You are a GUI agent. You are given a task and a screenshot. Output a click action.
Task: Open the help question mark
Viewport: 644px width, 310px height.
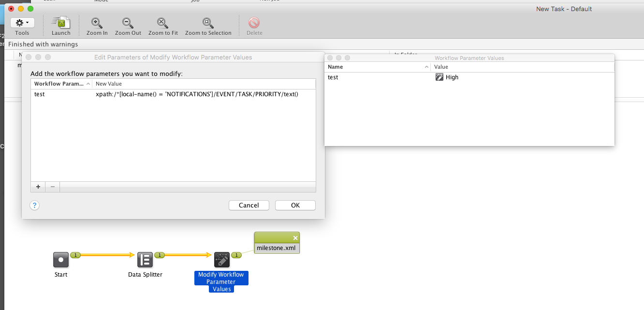34,205
